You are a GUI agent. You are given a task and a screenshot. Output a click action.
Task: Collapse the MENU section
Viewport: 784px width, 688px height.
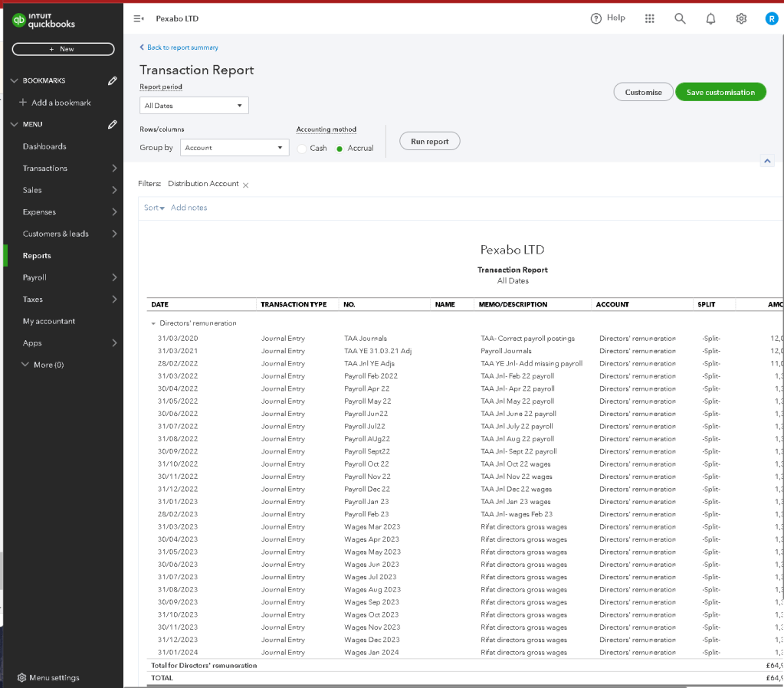pos(14,124)
